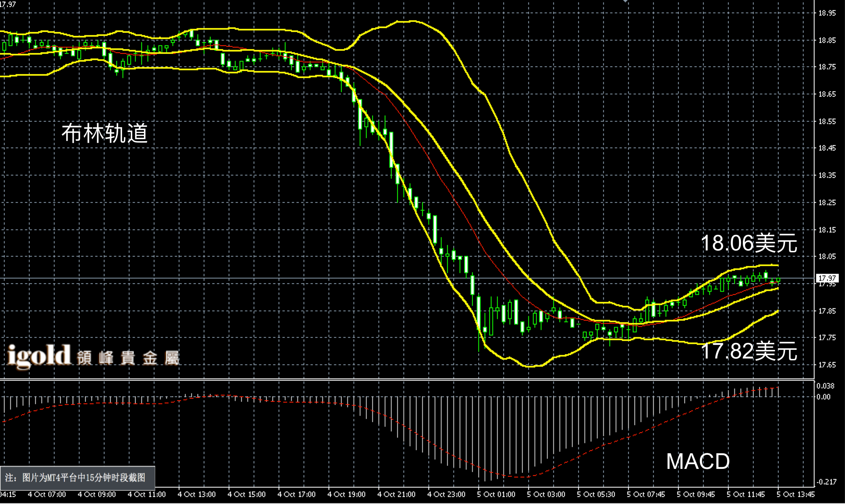Viewport: 845px width, 504px height.
Task: Click the 0.038 MACD scale value
Action: pos(825,386)
